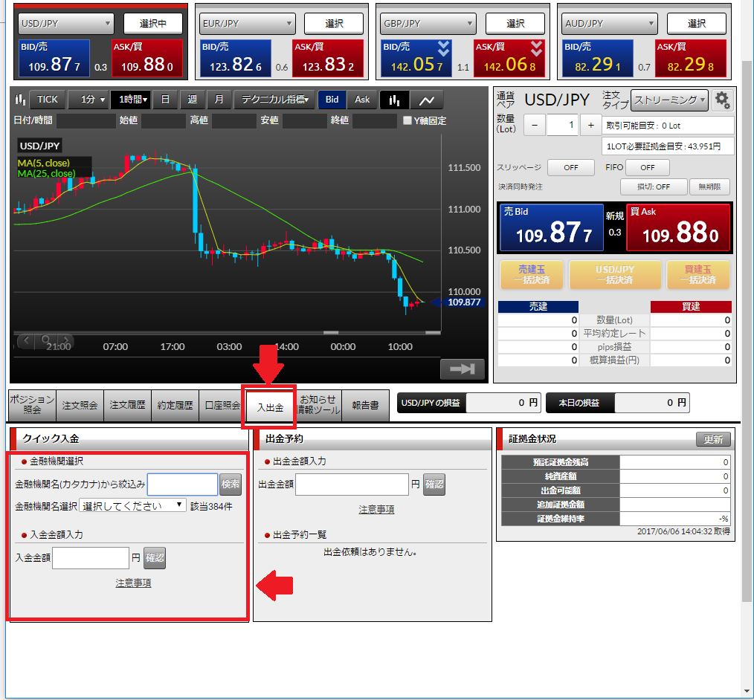Select the 日 daily chart interval

[x=165, y=100]
